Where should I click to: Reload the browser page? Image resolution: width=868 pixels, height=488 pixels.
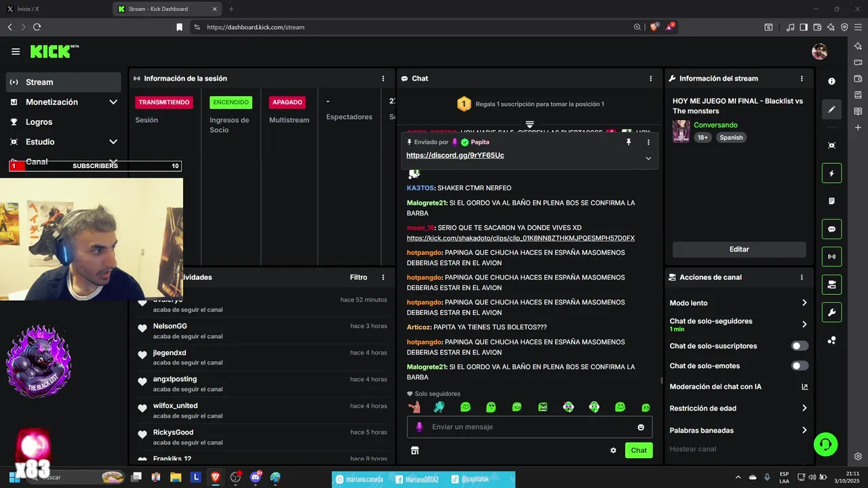[37, 27]
